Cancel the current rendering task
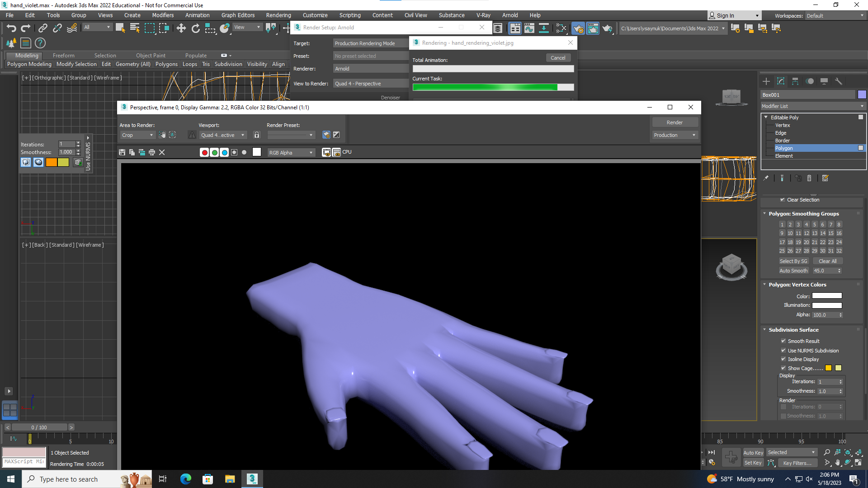Screen dimensions: 868x488 [x=558, y=58]
